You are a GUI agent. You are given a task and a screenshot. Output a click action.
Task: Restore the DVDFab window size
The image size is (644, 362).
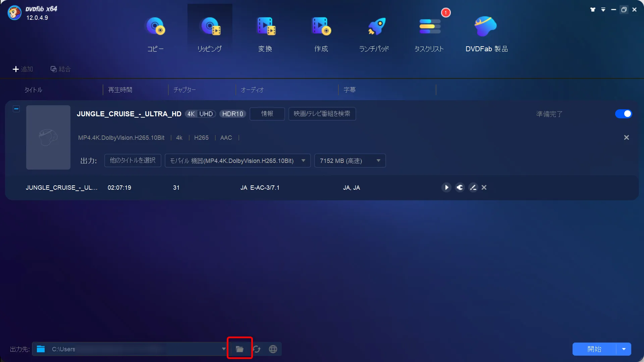click(624, 10)
